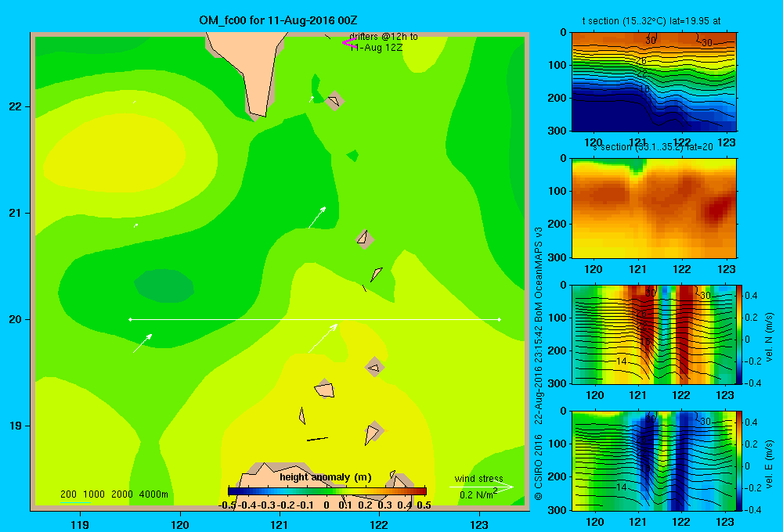Image resolution: width=783 pixels, height=532 pixels.
Task: Click depth label 300 on the temperature section
Action: (x=558, y=131)
